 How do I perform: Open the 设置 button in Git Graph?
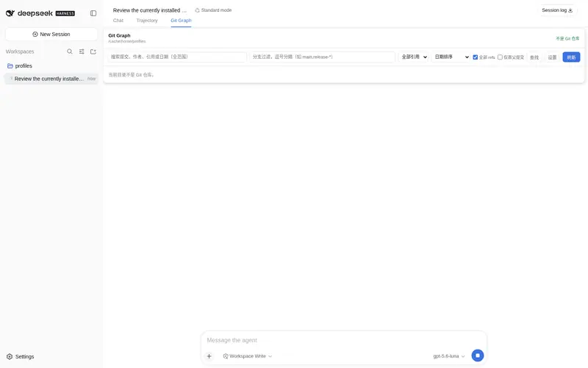tap(553, 57)
